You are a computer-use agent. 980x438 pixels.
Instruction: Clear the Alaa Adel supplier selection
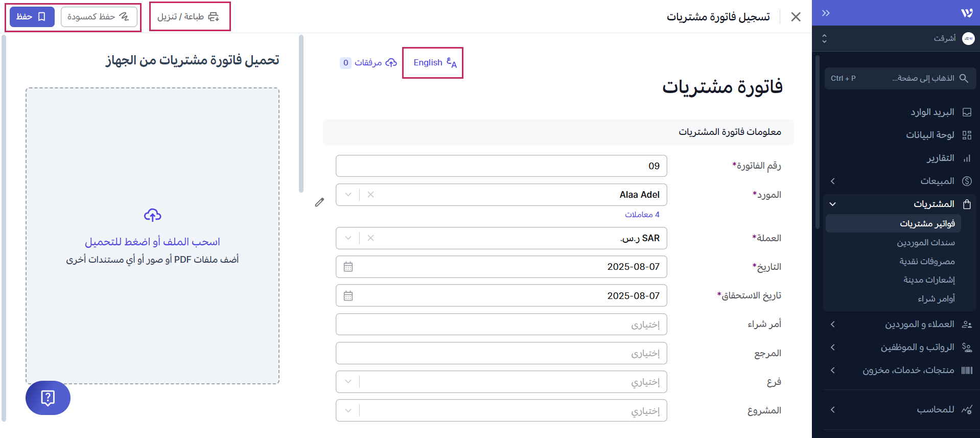pos(371,195)
